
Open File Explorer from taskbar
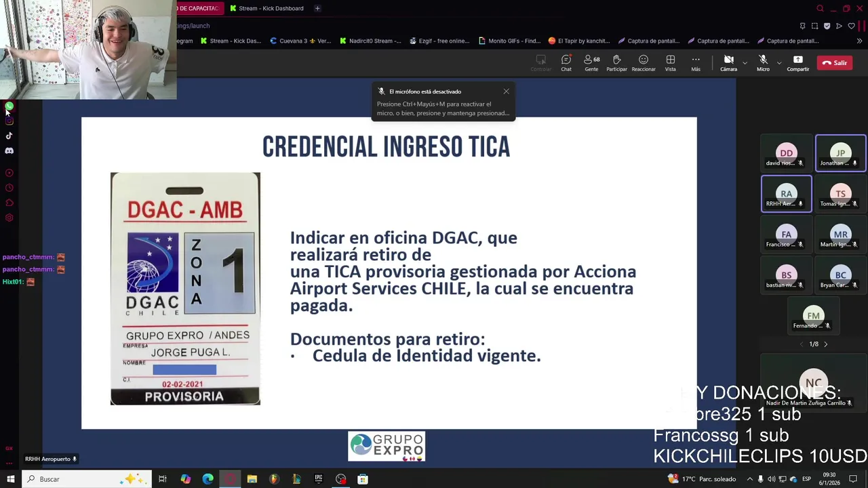(252, 479)
